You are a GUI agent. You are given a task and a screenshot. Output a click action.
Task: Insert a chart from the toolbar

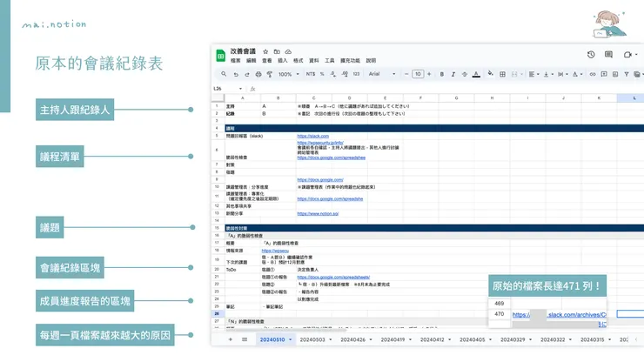pyautogui.click(x=614, y=74)
